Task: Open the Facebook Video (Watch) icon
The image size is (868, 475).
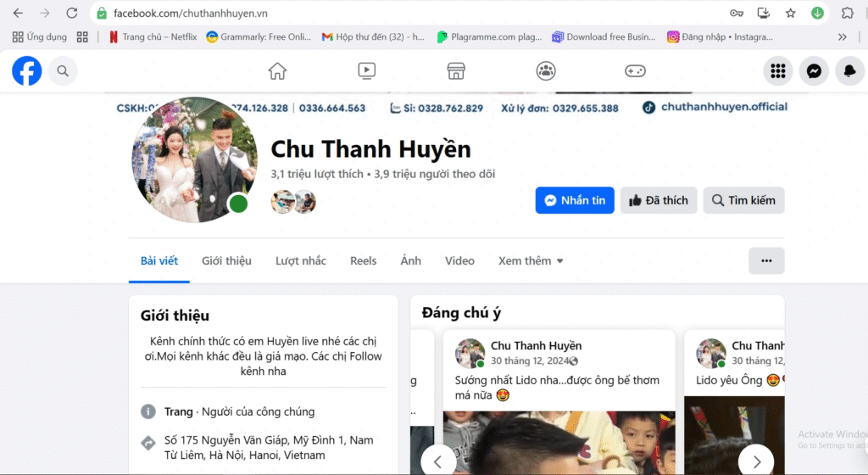Action: [x=366, y=71]
